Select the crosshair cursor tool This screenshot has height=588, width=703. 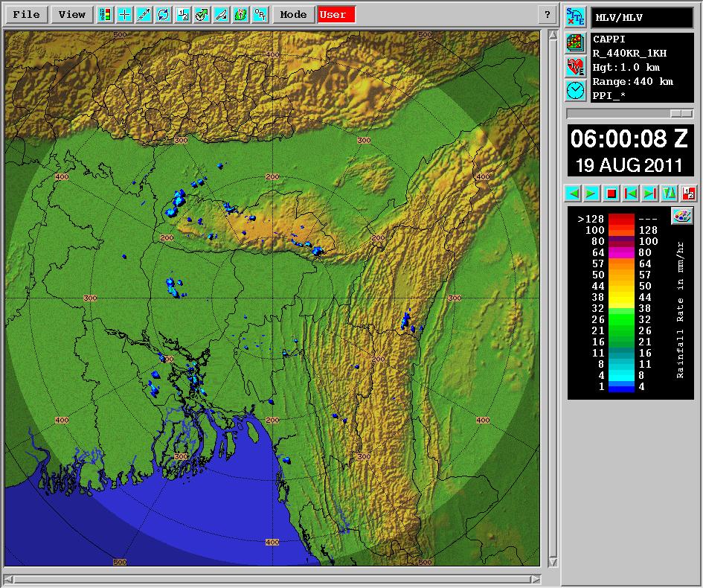125,14
